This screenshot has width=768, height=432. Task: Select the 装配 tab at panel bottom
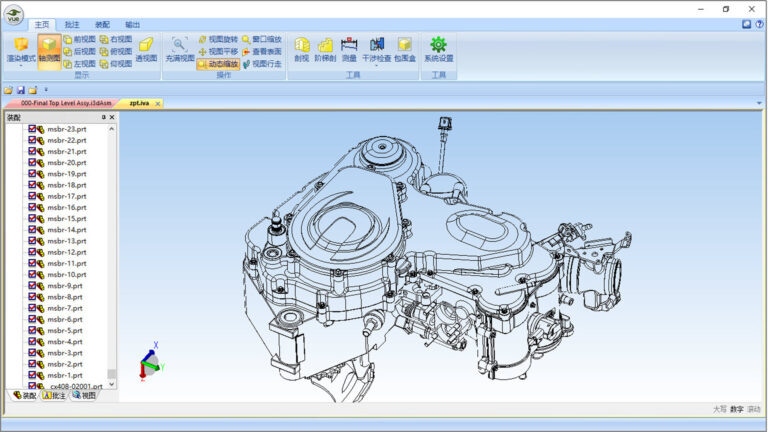[24, 395]
